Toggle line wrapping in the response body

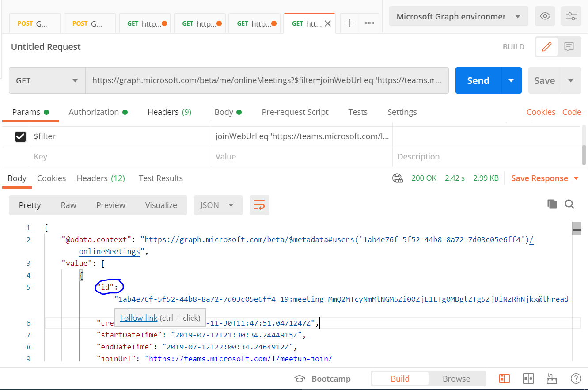259,205
